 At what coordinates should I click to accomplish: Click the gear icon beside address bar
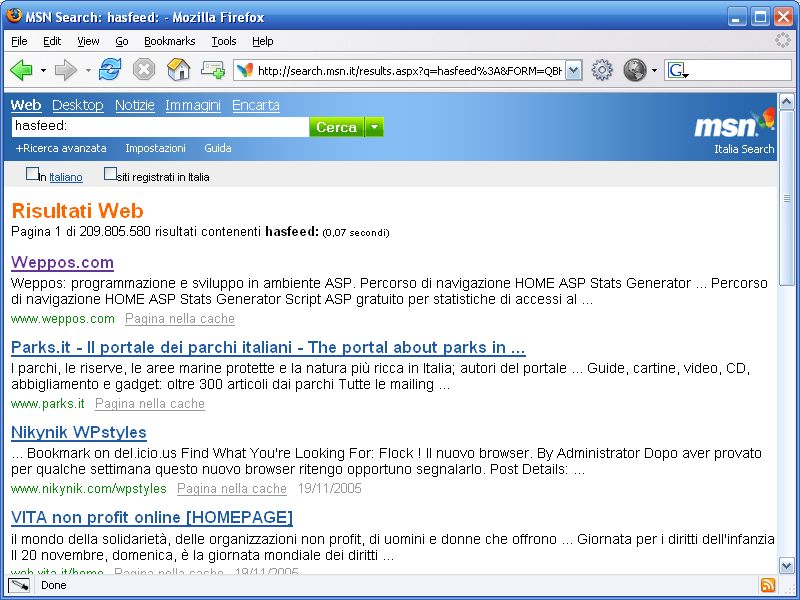click(x=602, y=70)
